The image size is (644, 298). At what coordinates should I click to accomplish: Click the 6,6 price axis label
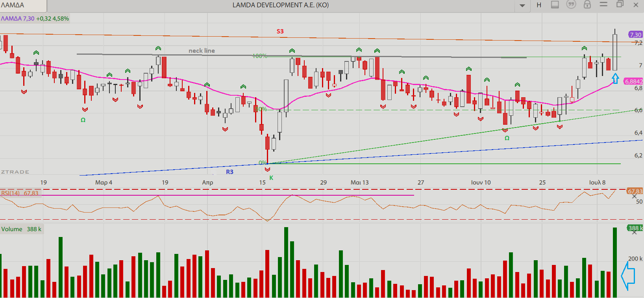(638, 110)
